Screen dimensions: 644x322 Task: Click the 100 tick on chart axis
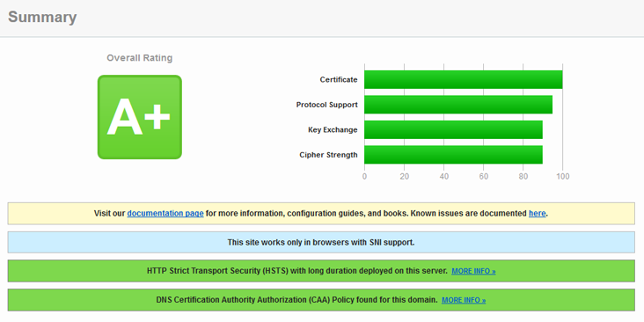pos(563,177)
